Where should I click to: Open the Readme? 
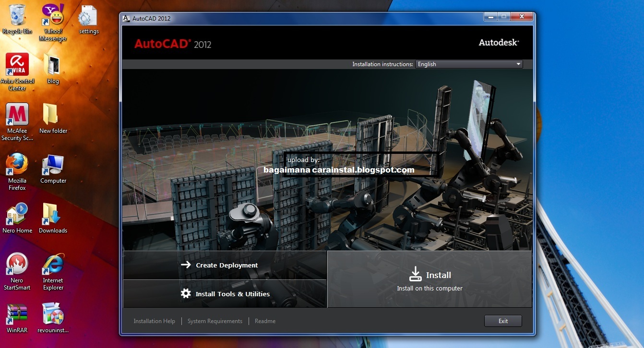point(265,321)
